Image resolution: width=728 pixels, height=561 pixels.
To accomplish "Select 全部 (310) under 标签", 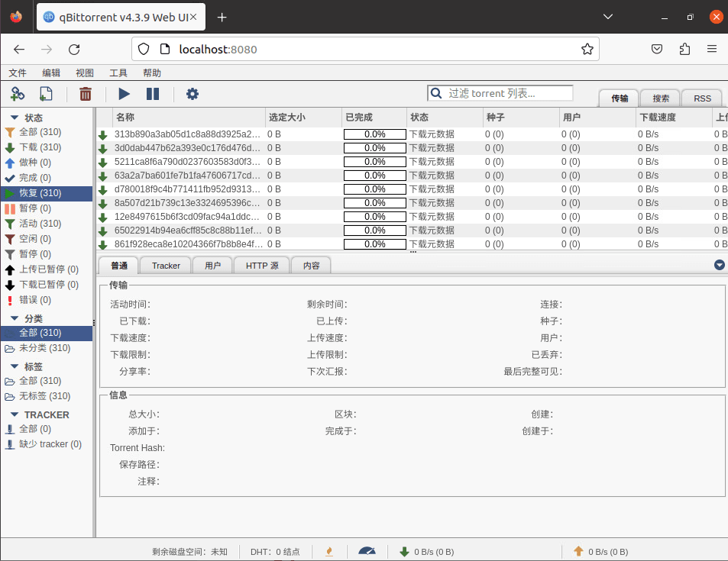I will point(47,381).
